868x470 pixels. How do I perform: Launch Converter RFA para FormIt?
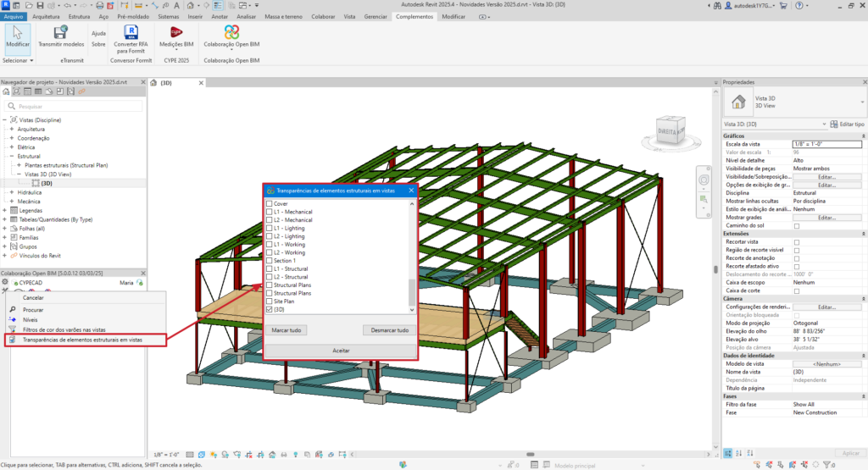[x=131, y=39]
